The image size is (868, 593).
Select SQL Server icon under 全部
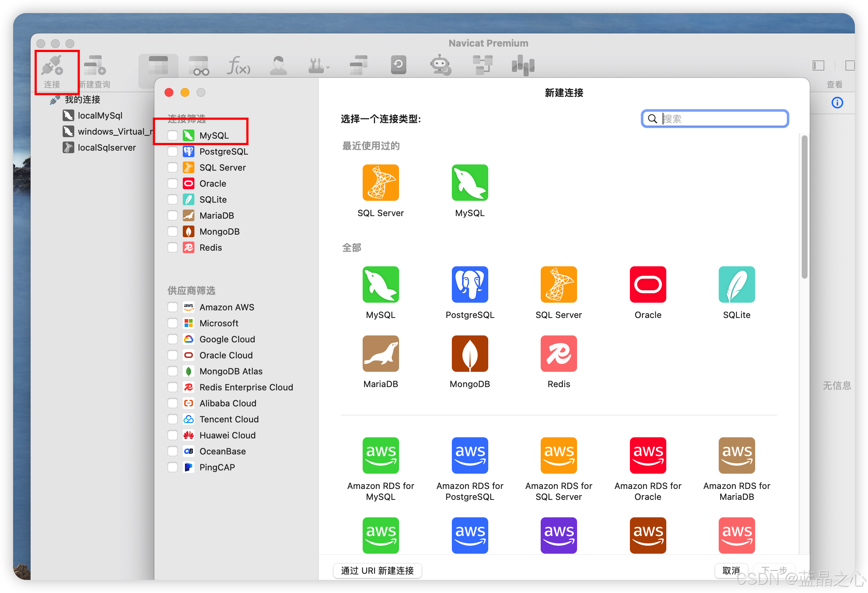point(559,285)
